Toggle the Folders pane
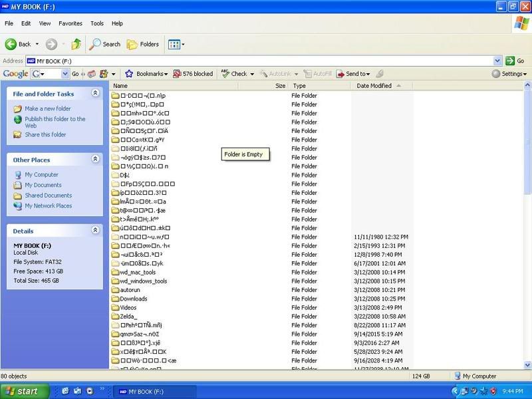This screenshot has height=399, width=532. click(142, 44)
